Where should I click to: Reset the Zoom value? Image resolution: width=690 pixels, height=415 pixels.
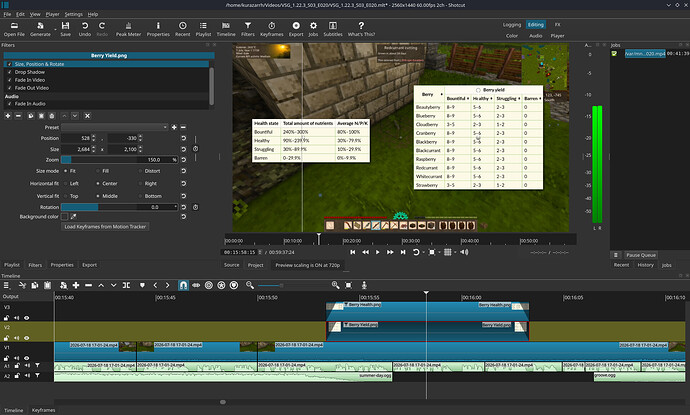coord(184,160)
